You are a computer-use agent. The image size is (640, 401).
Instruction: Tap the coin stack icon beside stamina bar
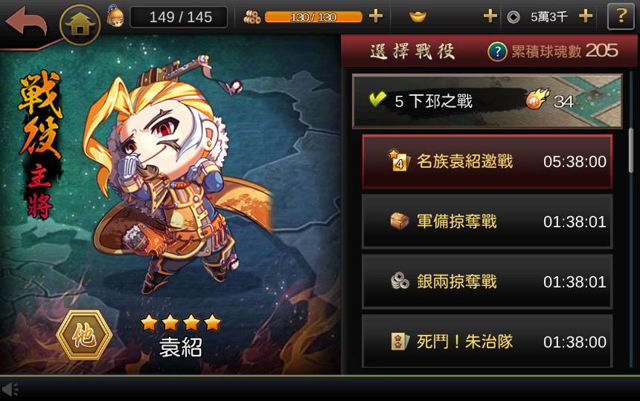point(252,17)
